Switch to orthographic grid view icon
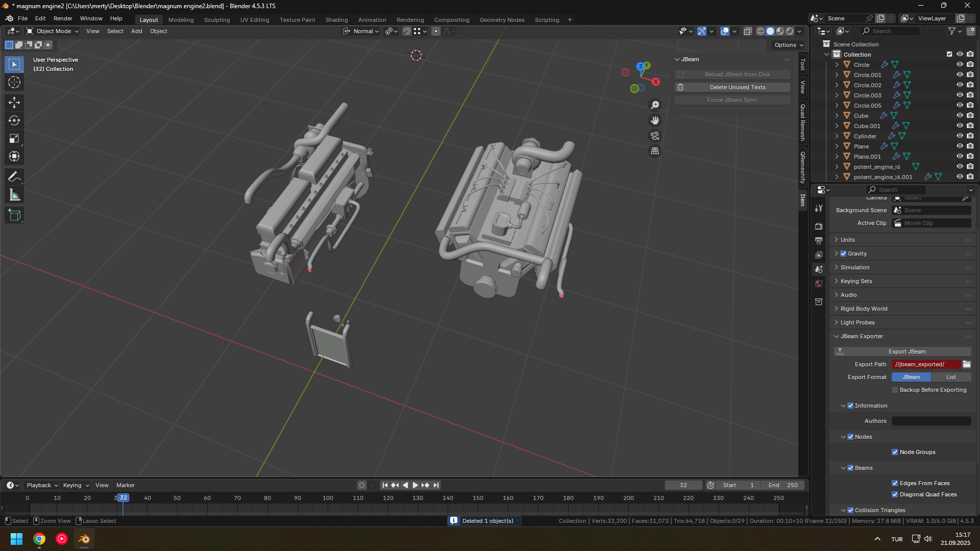This screenshot has height=551, width=980. click(655, 151)
